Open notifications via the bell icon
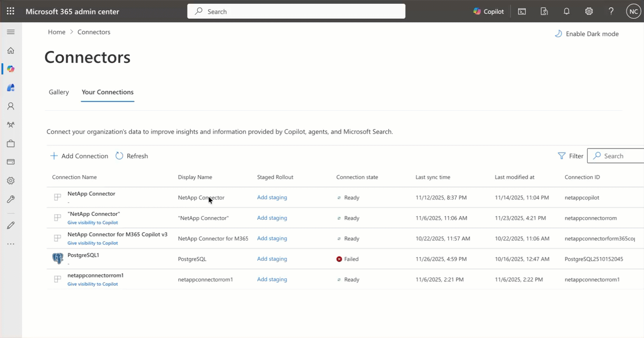 point(566,11)
